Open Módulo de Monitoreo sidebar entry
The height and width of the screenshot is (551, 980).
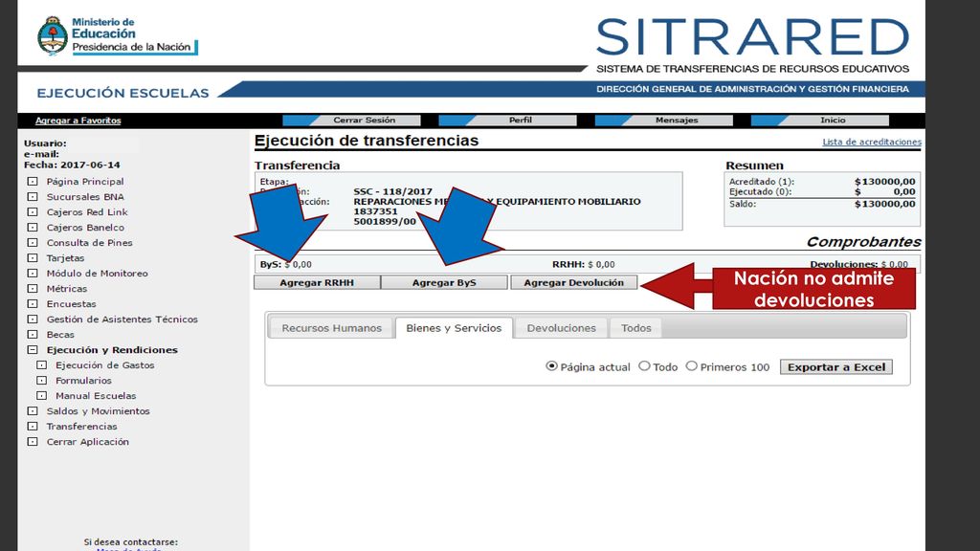click(x=97, y=273)
